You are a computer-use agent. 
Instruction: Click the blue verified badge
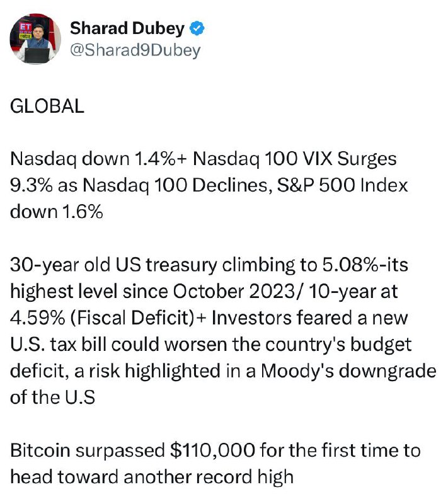(197, 28)
